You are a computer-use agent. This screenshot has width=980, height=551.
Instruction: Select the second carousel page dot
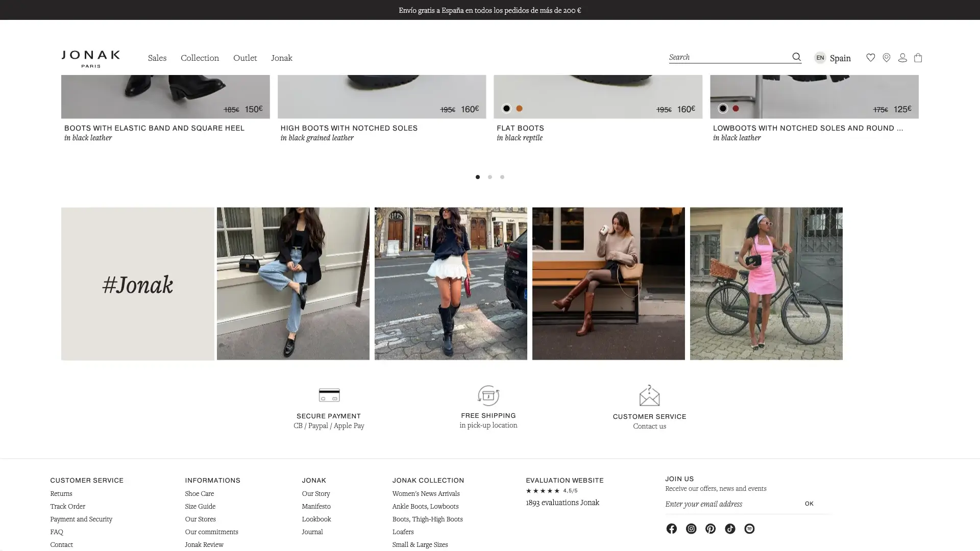point(490,177)
